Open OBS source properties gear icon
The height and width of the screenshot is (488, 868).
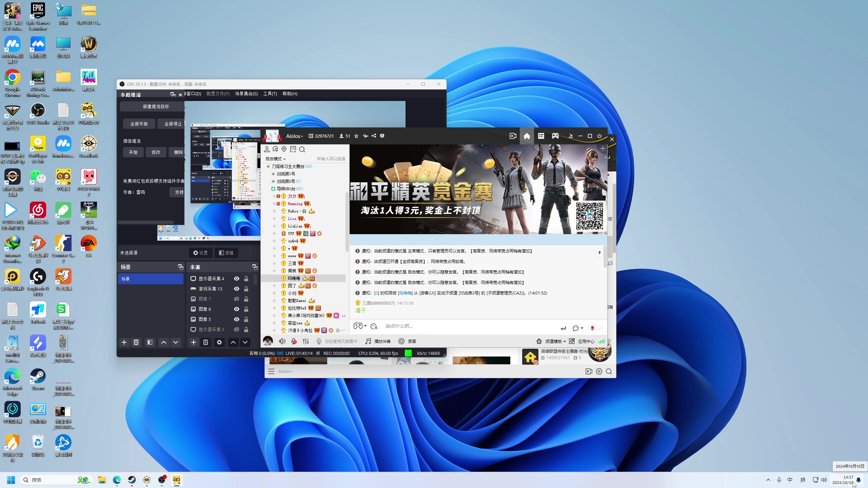click(x=219, y=342)
